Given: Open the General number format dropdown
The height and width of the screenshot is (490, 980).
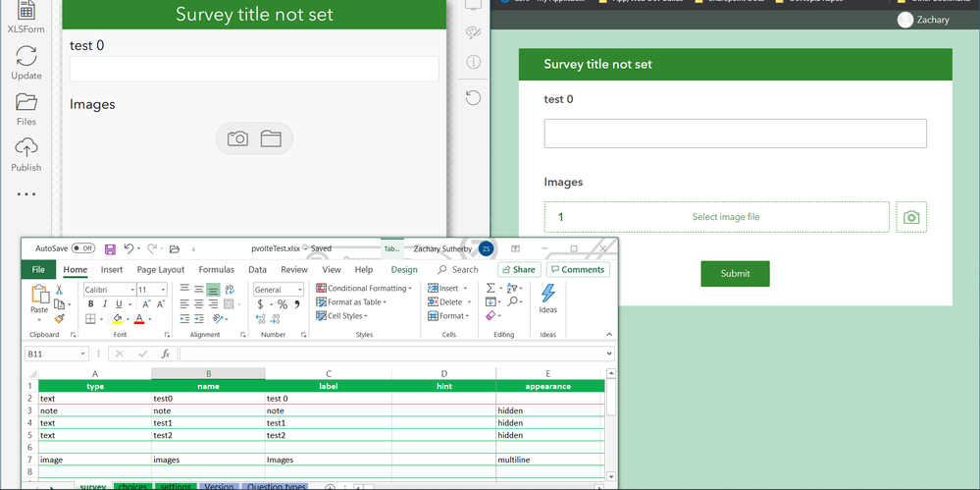Looking at the screenshot, I should tap(299, 290).
